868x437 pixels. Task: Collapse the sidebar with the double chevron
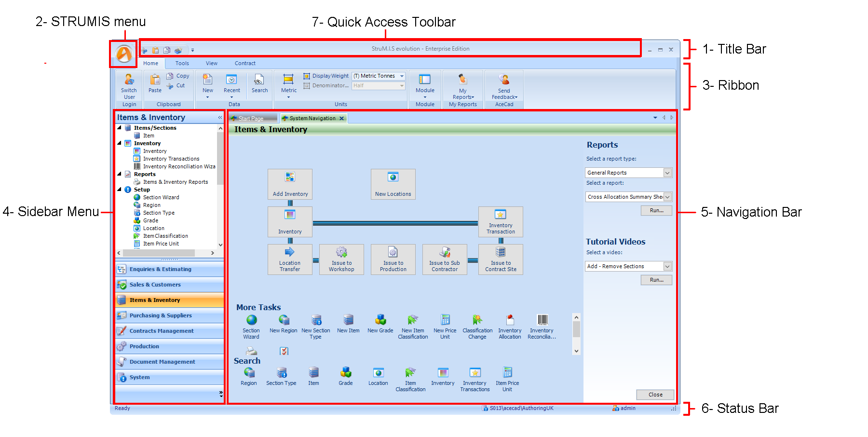pyautogui.click(x=220, y=117)
